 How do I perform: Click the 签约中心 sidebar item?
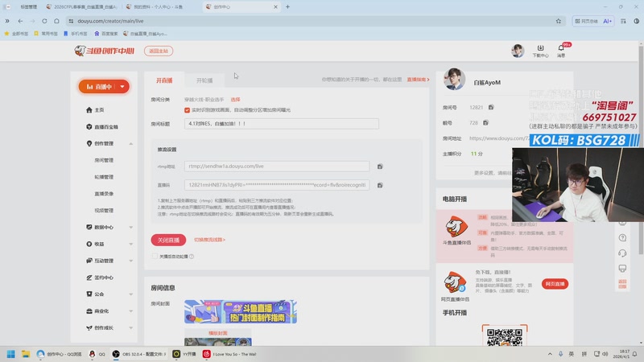(x=100, y=278)
